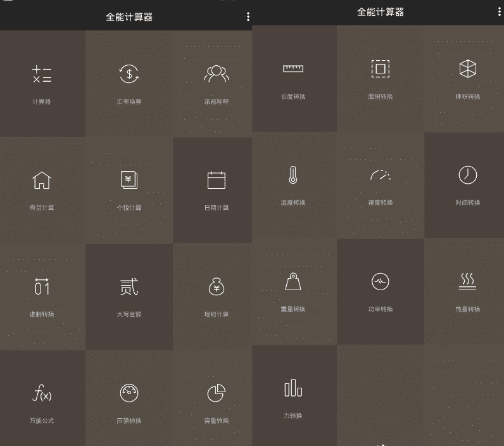Click the 个税计算 text label
The width and height of the screenshot is (504, 446).
[x=129, y=208]
